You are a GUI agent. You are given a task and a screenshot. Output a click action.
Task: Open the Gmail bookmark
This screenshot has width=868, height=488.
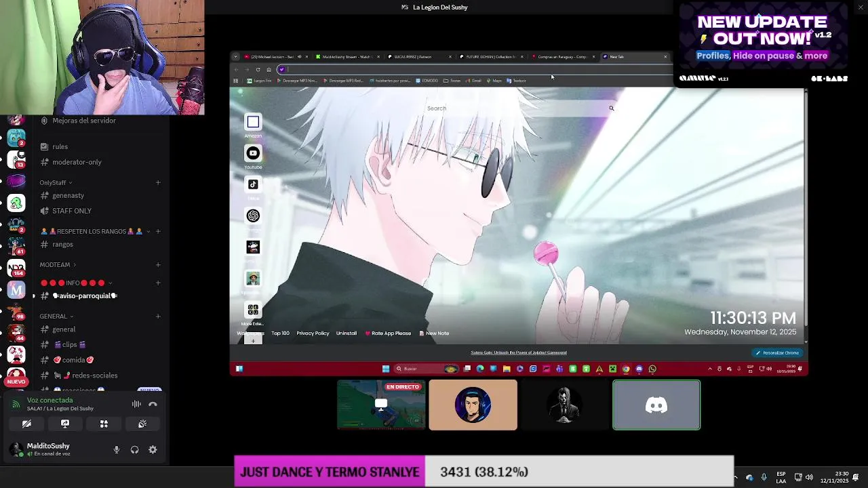(x=473, y=81)
